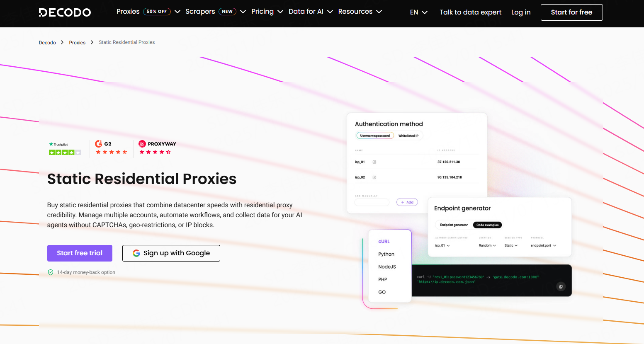Click the money-back shield icon
This screenshot has height=344, width=644.
(51, 272)
